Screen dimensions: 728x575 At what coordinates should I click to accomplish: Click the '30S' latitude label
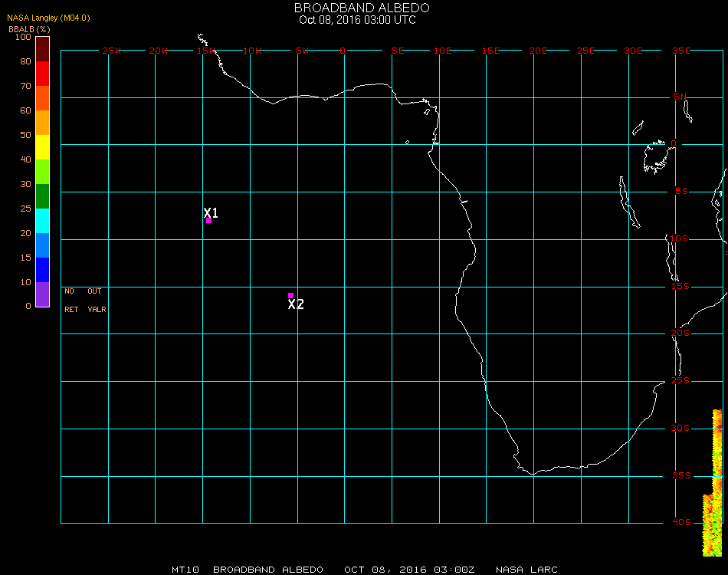[680, 428]
